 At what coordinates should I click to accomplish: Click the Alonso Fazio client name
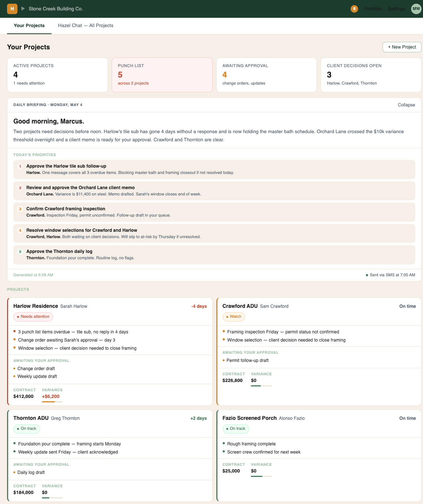(x=292, y=418)
